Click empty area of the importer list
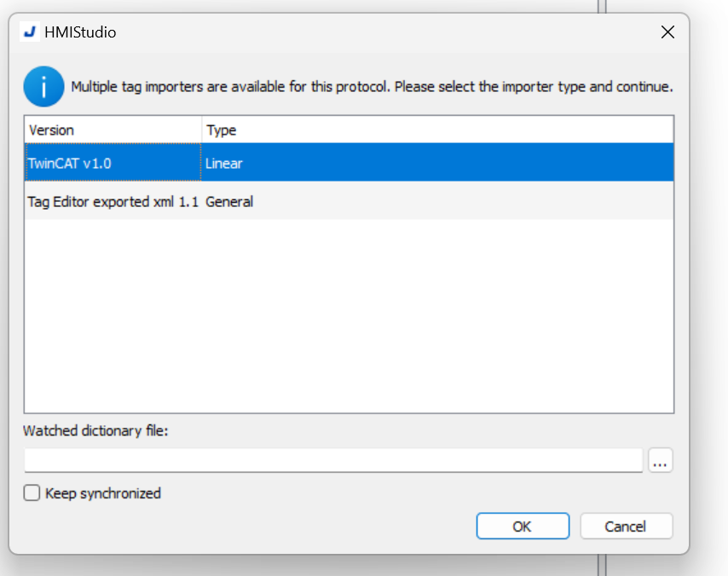Image resolution: width=728 pixels, height=576 pixels. (x=349, y=315)
